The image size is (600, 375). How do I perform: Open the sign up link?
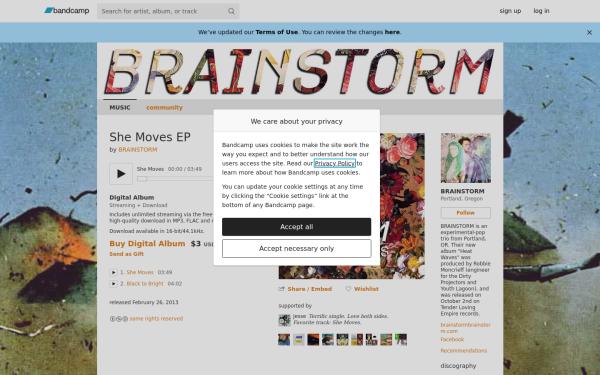[510, 11]
